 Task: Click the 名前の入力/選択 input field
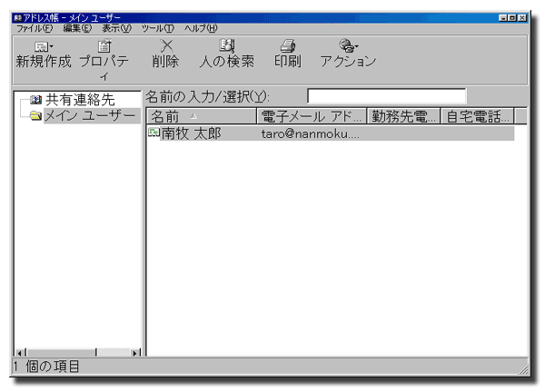(387, 96)
